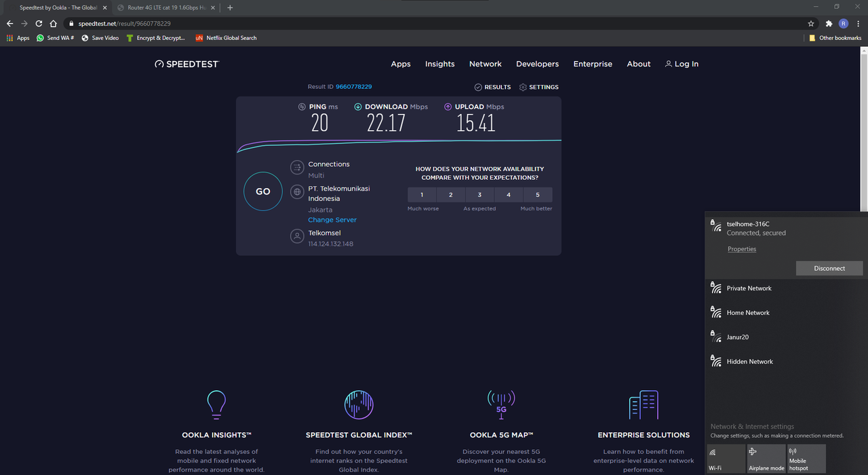Open the Speedtest logo home link
The height and width of the screenshot is (475, 868).
click(186, 64)
